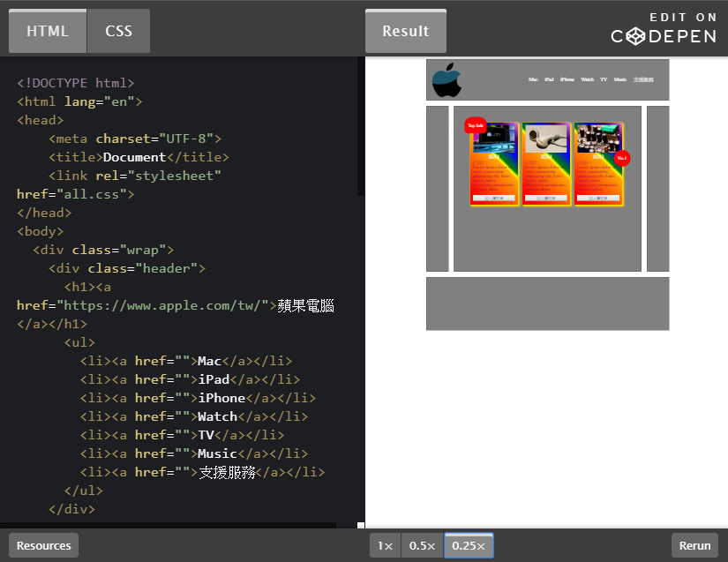728x562 pixels.
Task: Click the 'iPad' list item code line
Action: click(x=190, y=379)
